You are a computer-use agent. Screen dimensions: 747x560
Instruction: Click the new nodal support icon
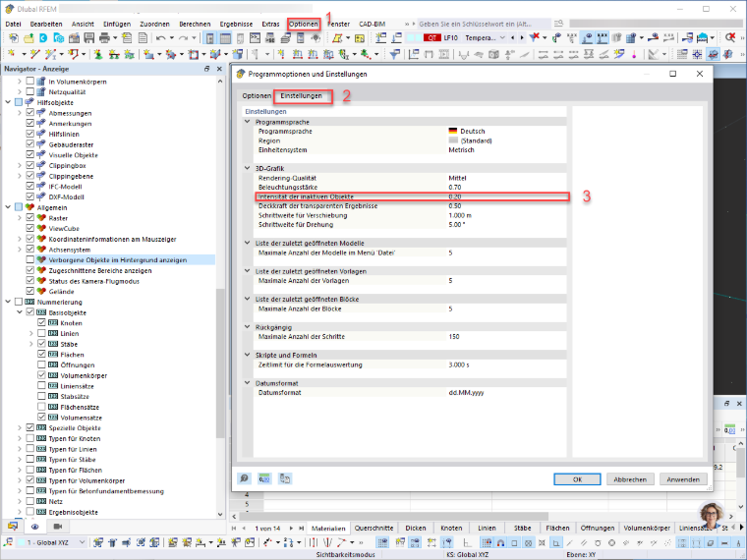click(97, 54)
